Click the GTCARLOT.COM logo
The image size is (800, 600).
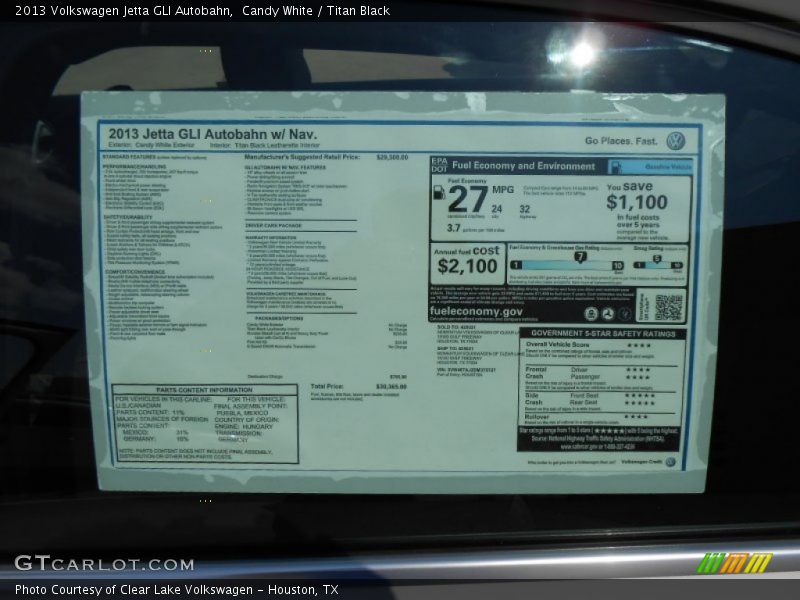tap(105, 564)
